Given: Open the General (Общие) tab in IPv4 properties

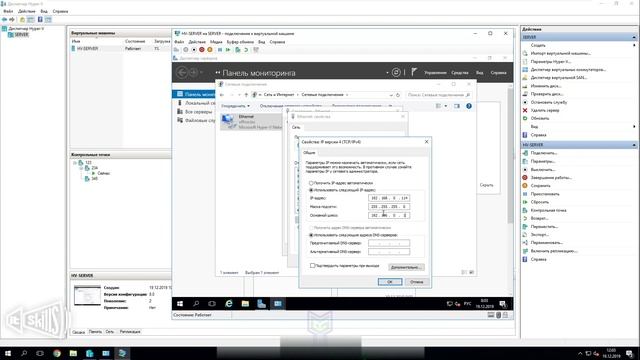Looking at the screenshot, I should coord(309,153).
